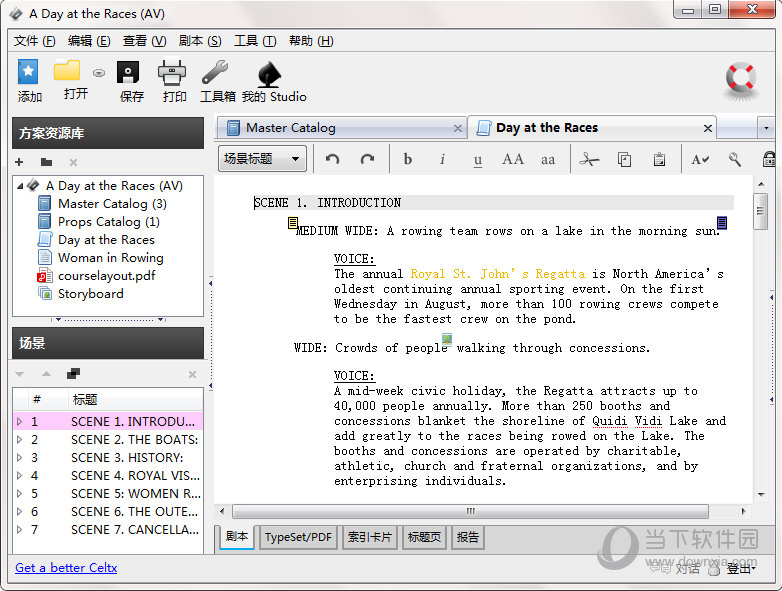Viewport: 782px width, 591px height.
Task: Expand scene 2 THE BOATS row
Action: point(19,440)
